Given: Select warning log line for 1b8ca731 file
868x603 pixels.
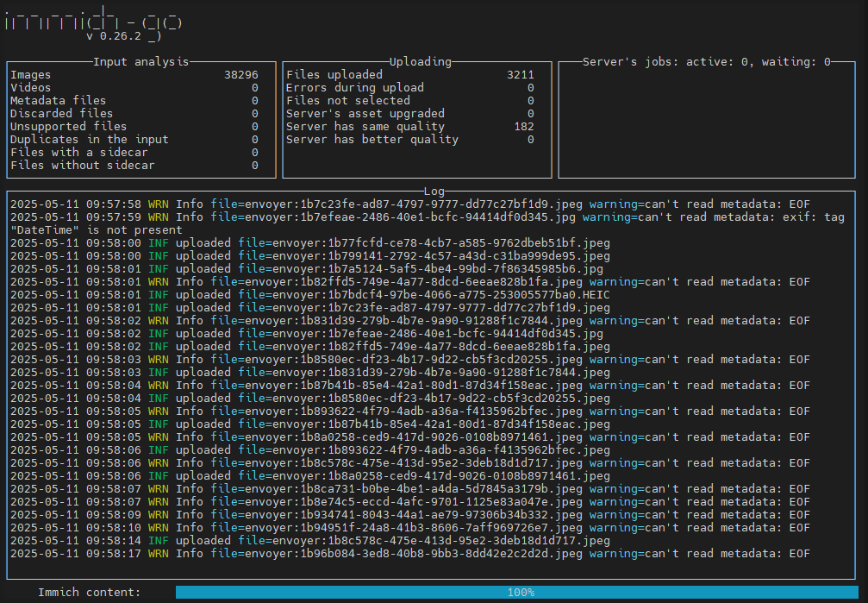Looking at the screenshot, I should pos(410,489).
